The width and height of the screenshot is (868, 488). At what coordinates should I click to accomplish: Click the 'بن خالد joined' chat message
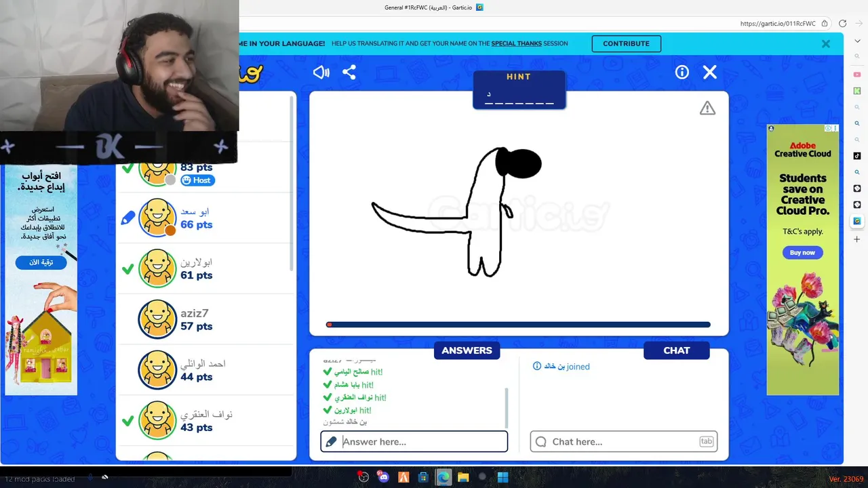[561, 367]
